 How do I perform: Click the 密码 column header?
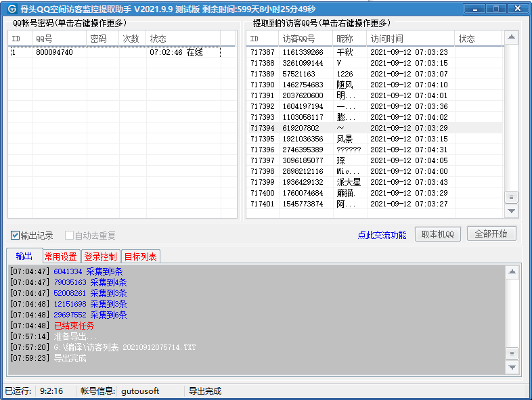coord(103,39)
